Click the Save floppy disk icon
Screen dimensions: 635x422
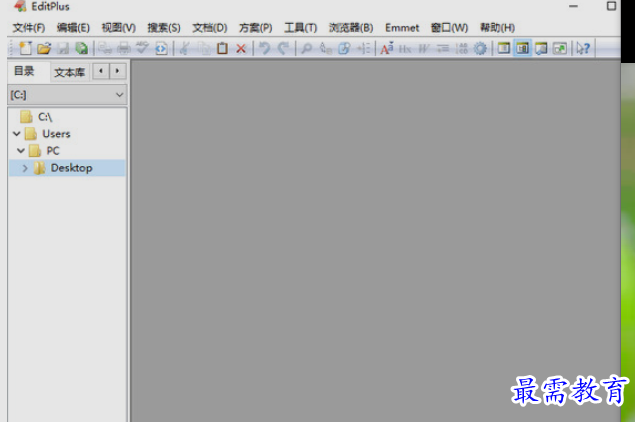(x=63, y=49)
